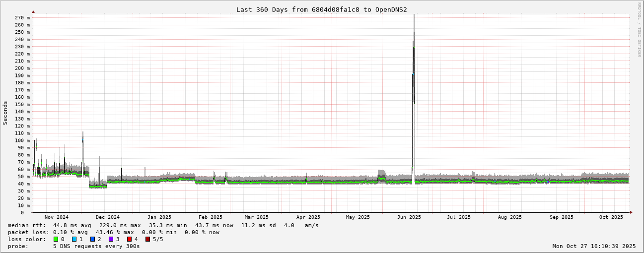644x253 pixels.
Task: Select the 'Jun 2025' x-axis label
Action: 409,217
